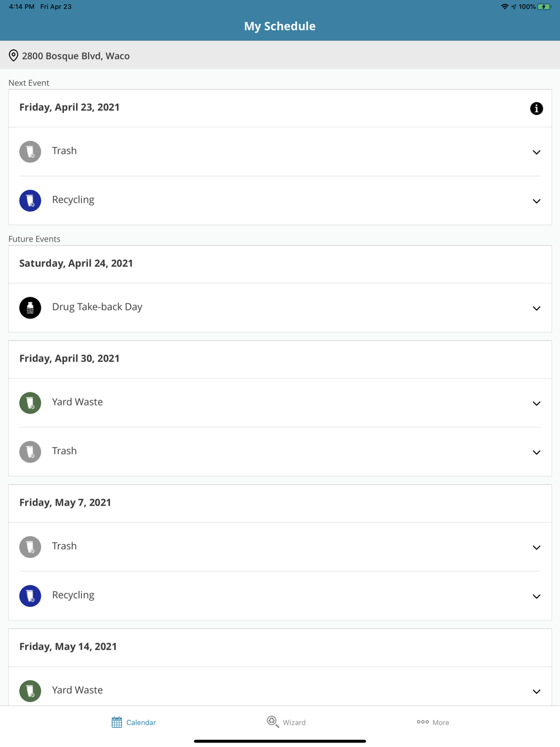Tap the green Yard Waste icon for May 14
The height and width of the screenshot is (747, 560).
(x=30, y=690)
